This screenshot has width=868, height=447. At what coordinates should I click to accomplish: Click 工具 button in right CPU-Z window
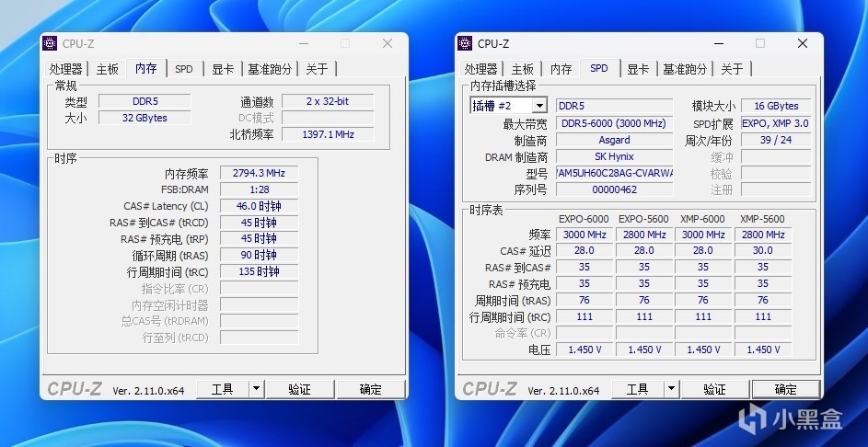click(x=637, y=389)
